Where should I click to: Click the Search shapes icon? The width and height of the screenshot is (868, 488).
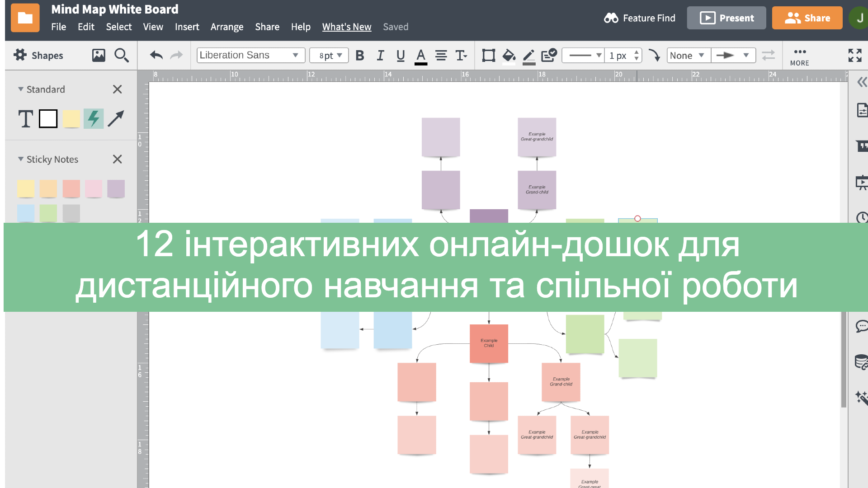122,56
